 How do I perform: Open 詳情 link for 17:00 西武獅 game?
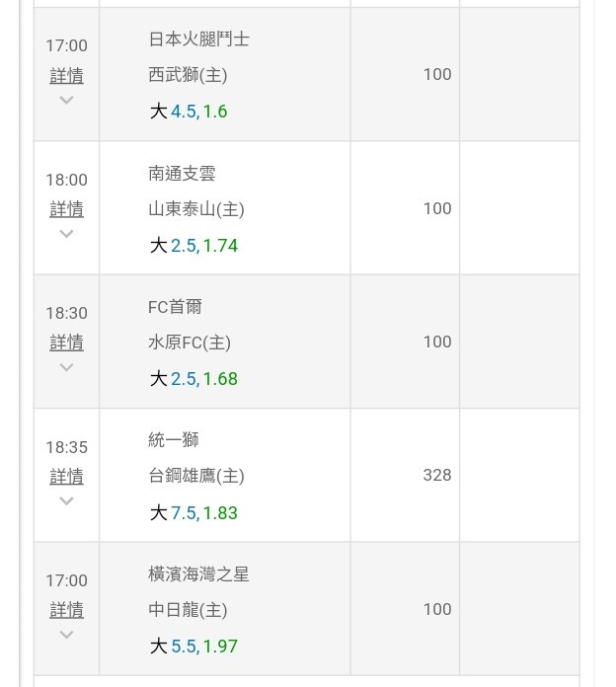click(66, 75)
